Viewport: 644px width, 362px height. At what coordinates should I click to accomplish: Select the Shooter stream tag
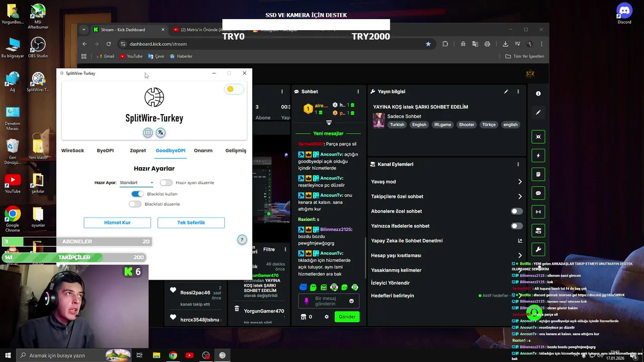(466, 125)
